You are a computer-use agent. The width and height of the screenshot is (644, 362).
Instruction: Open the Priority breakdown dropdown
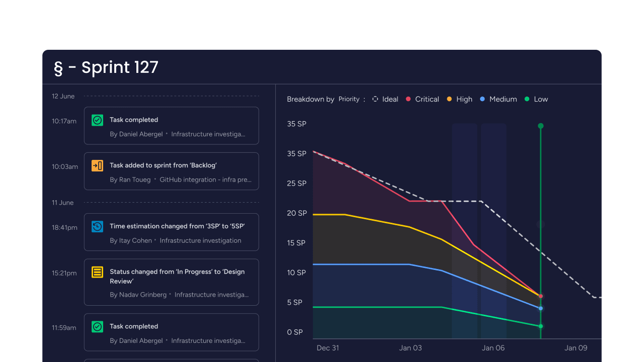click(349, 99)
